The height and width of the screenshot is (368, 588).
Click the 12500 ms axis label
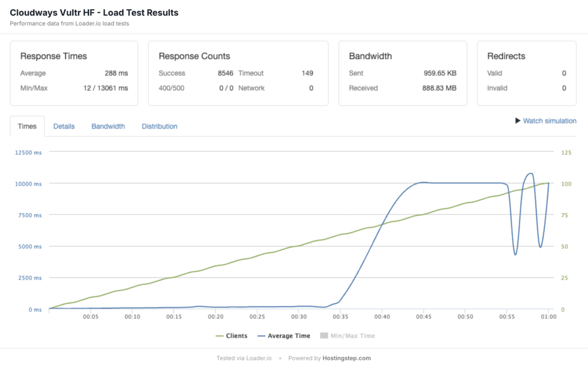click(x=28, y=153)
